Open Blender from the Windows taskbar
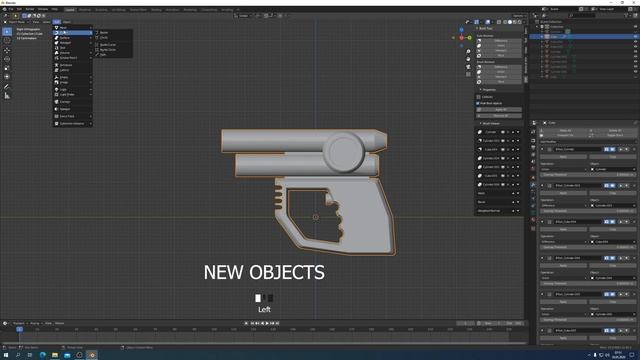Screen dimensions: 640x360 pos(92,355)
